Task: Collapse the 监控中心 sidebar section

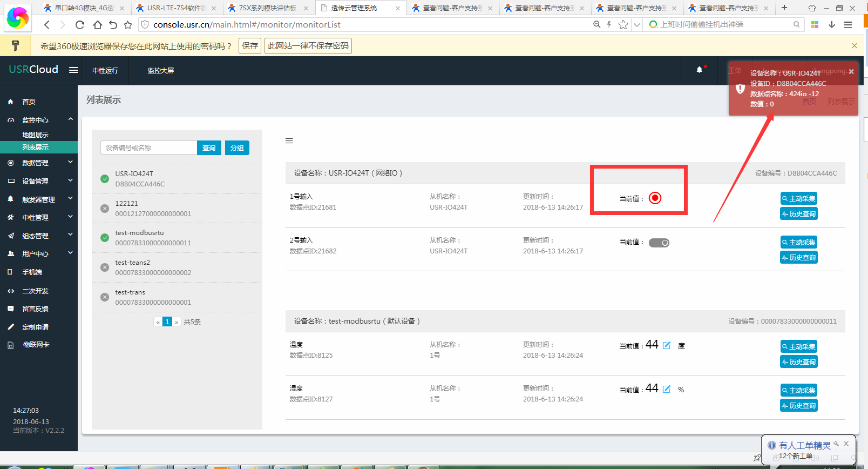Action: click(70, 119)
